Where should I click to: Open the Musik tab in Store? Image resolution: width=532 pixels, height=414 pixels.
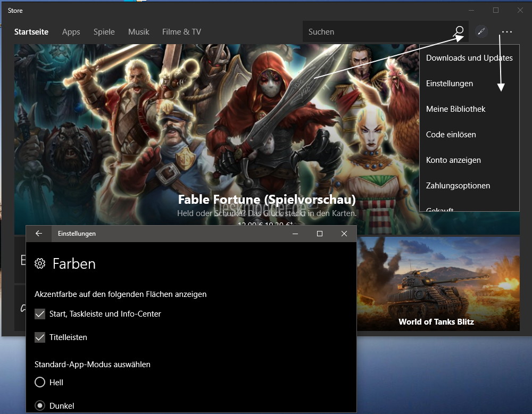pos(139,32)
